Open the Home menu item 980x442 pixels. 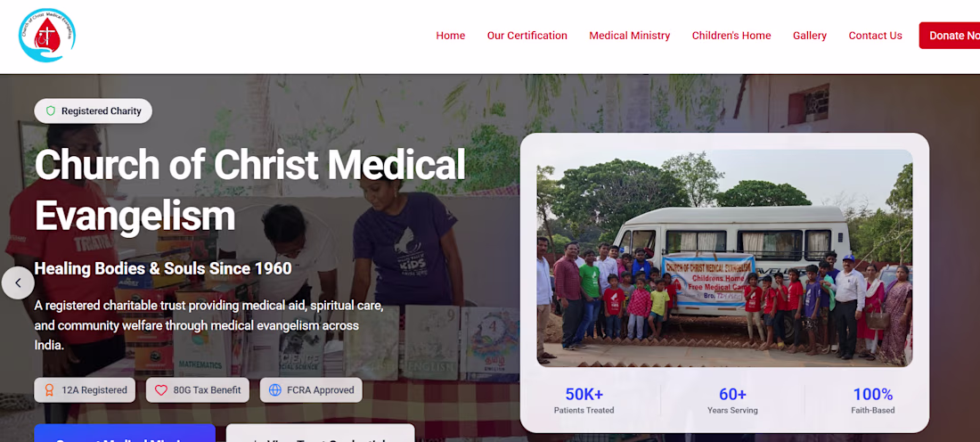point(450,36)
